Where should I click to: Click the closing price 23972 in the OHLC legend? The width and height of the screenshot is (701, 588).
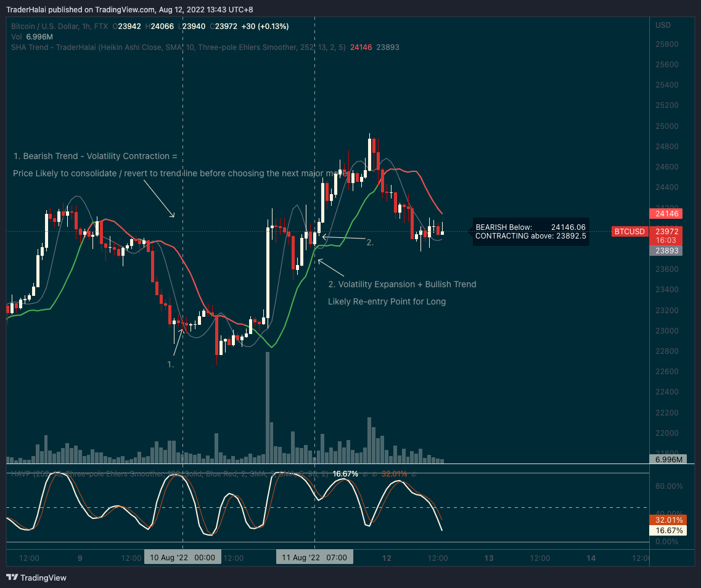tap(226, 27)
